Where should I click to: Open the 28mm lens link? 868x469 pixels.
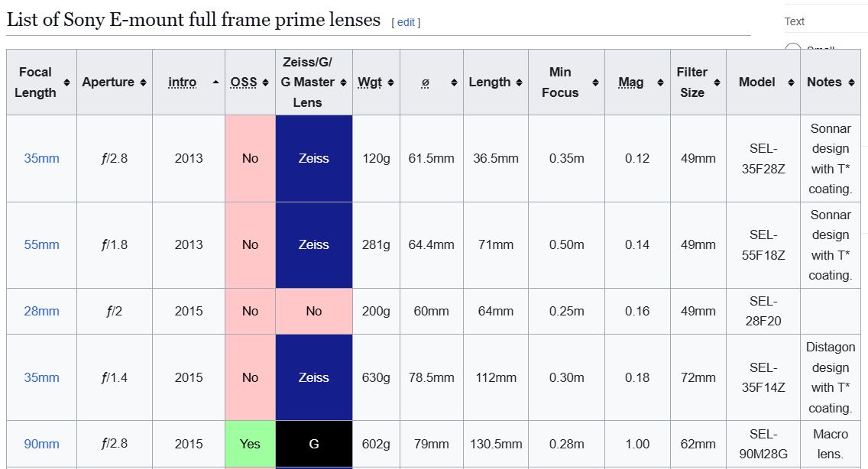[x=41, y=312]
